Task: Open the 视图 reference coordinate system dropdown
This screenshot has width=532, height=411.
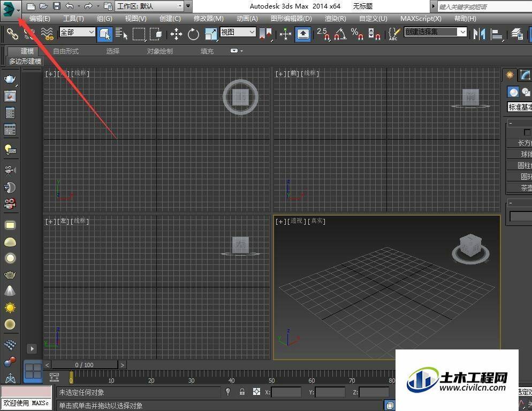Action: pos(238,32)
